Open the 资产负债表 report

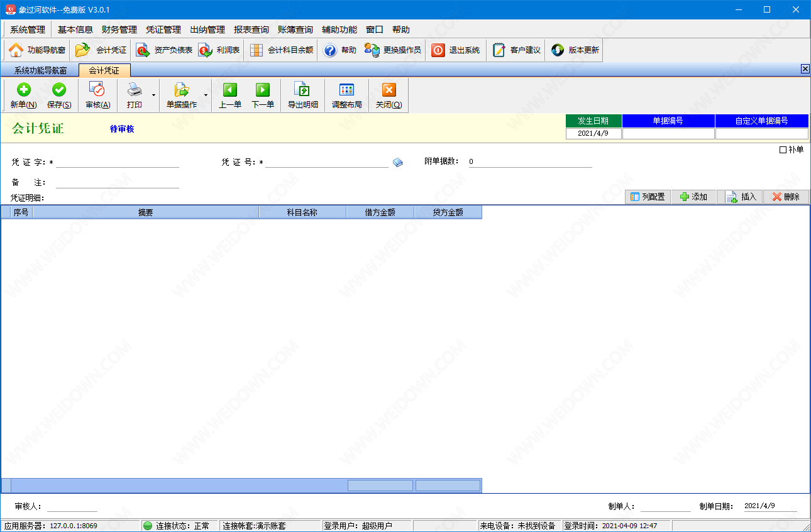(163, 50)
